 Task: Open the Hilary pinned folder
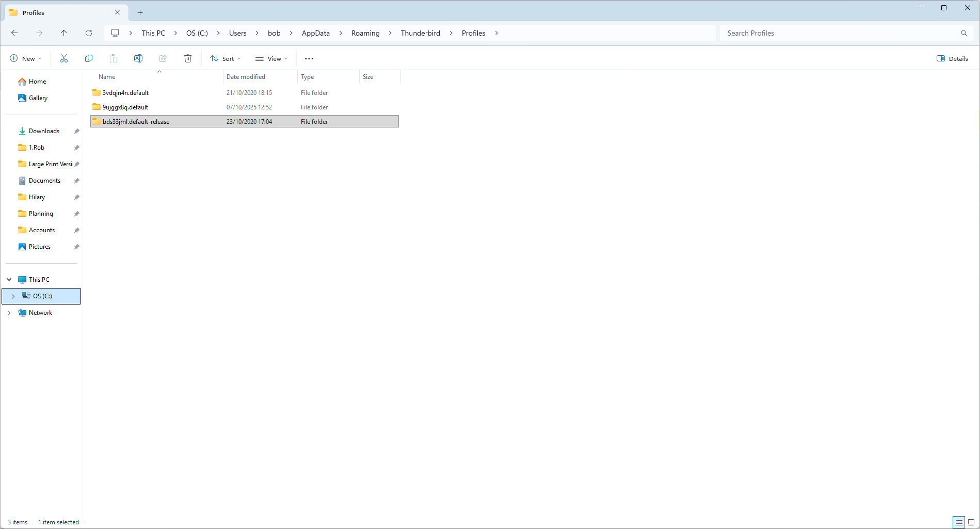click(37, 197)
